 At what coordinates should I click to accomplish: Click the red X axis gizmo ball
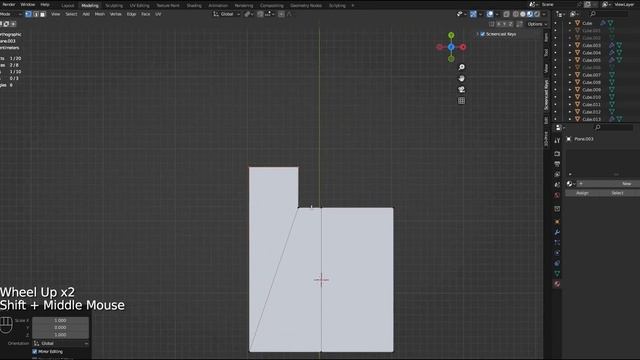pos(463,47)
